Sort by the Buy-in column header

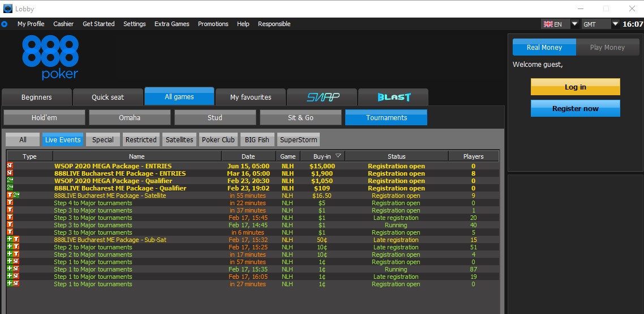pyautogui.click(x=323, y=156)
